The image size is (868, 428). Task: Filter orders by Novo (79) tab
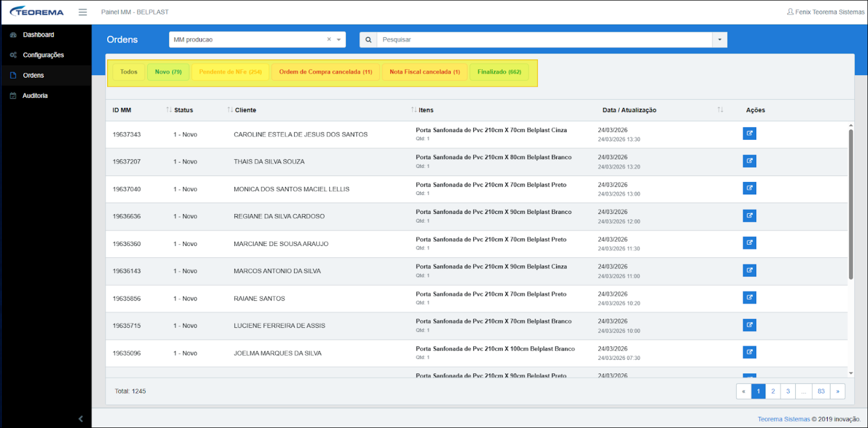point(168,72)
